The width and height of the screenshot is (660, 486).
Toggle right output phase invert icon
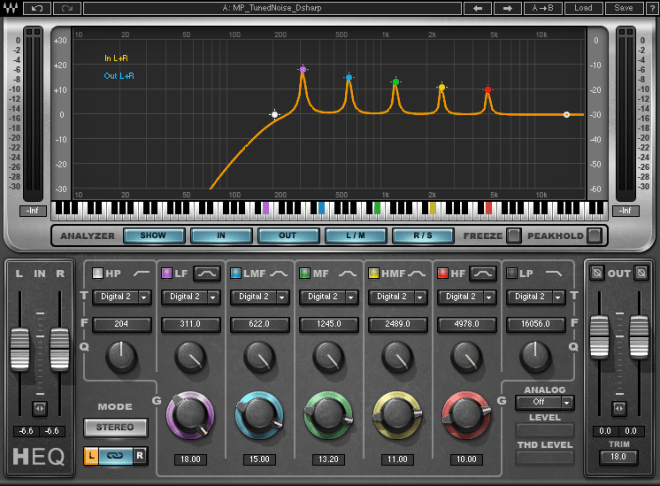click(641, 273)
